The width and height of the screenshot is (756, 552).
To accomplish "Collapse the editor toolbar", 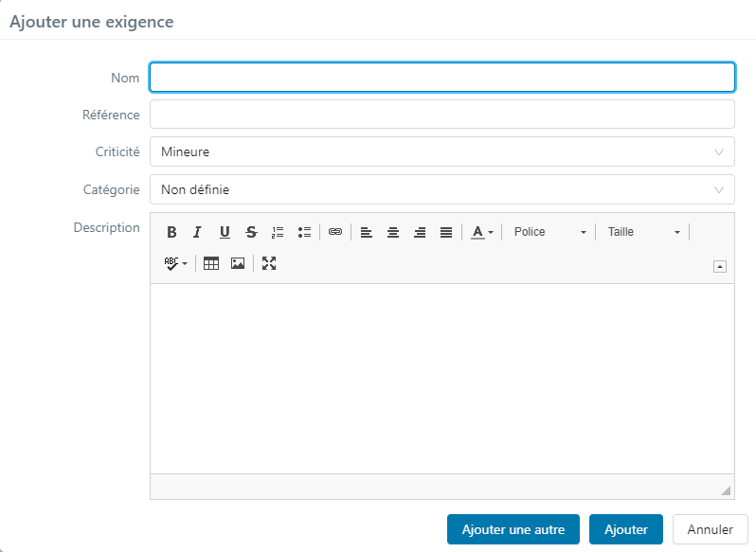I will [720, 266].
